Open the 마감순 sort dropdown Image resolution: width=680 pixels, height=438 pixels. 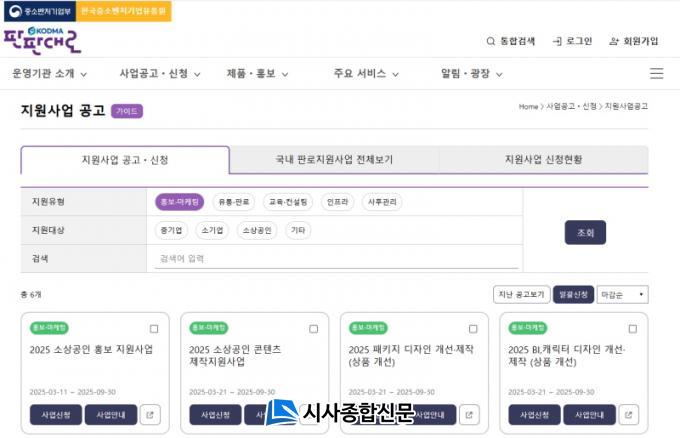click(x=622, y=294)
